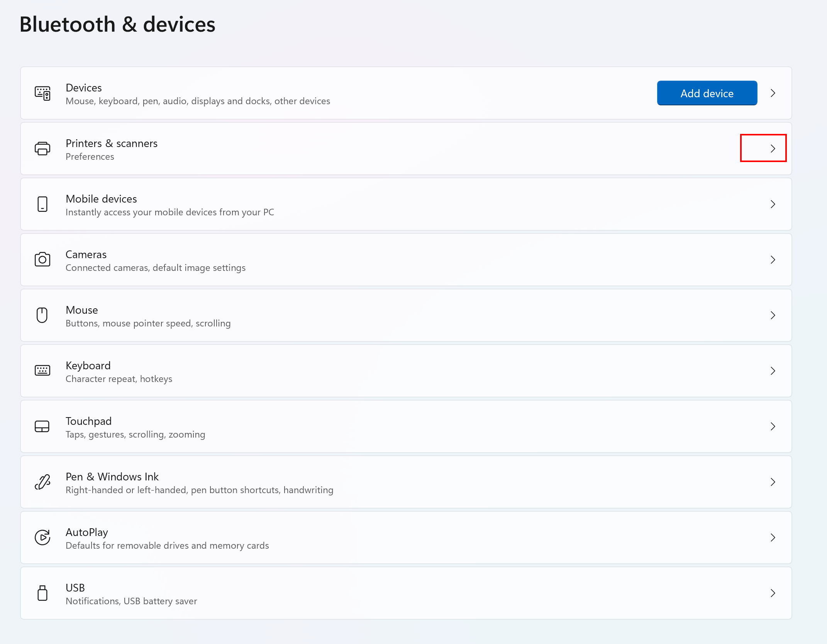827x644 pixels.
Task: Open the Cameras row chevron
Action: click(773, 260)
